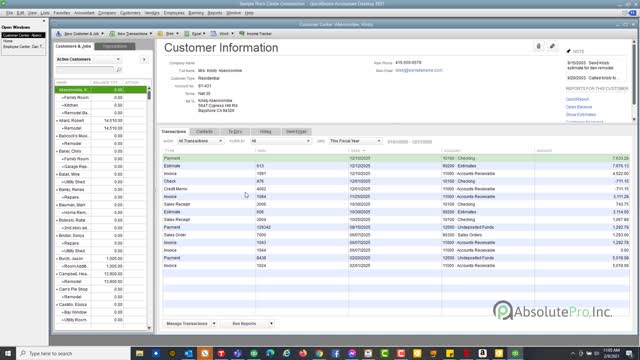Open the Active Customers view dropdown
This screenshot has width=640, height=360.
(88, 60)
